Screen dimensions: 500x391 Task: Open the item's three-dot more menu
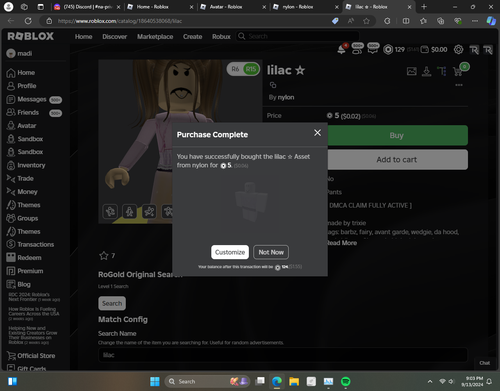pyautogui.click(x=459, y=85)
